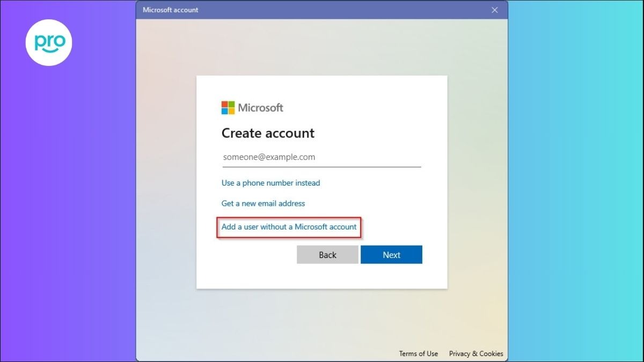Close the Microsoft account dialog
The width and height of the screenshot is (644, 362).
pyautogui.click(x=495, y=10)
